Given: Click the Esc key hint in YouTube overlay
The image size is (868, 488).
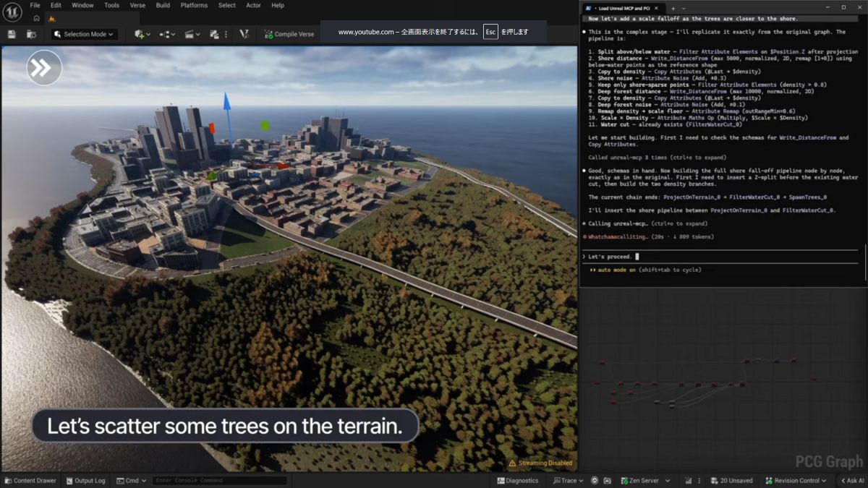Looking at the screenshot, I should [x=490, y=32].
